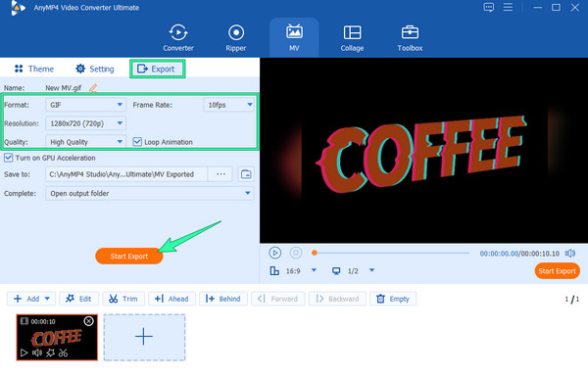Click the Save to path field
Screen dimensions: 588x377
coord(126,174)
